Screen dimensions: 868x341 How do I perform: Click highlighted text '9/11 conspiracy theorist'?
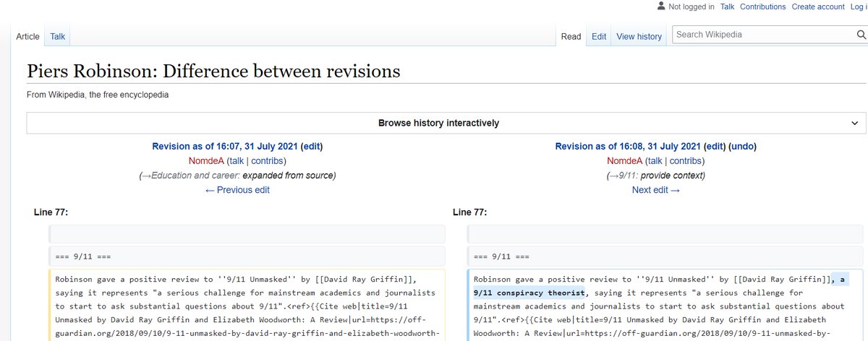[529, 293]
